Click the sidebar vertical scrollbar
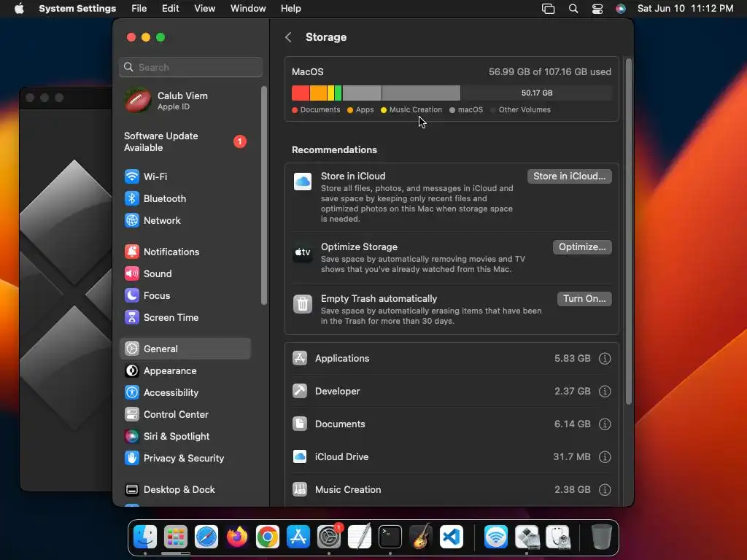Viewport: 747px width, 560px height. pos(264,195)
